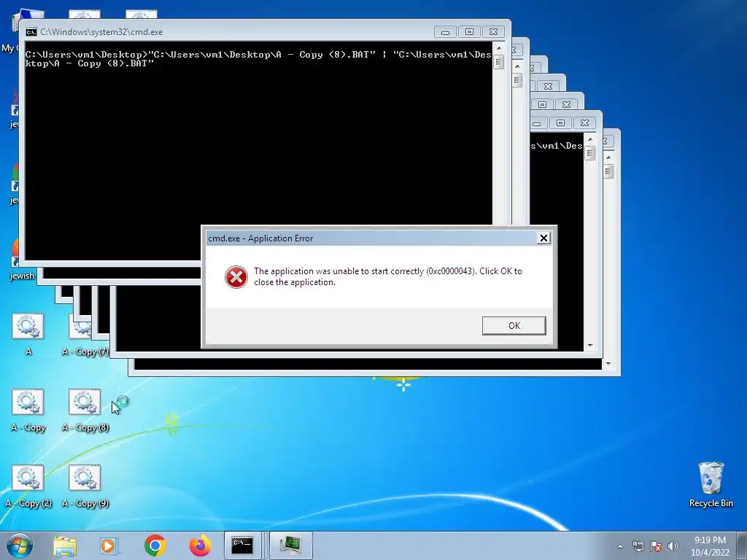Open the Action Center flag icon
This screenshot has height=560, width=747.
(x=656, y=546)
